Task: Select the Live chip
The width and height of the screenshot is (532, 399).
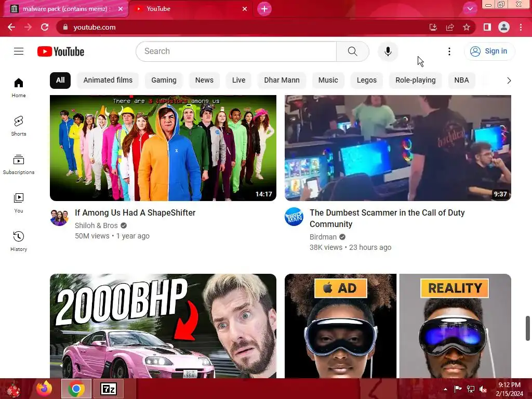Action: 238,80
